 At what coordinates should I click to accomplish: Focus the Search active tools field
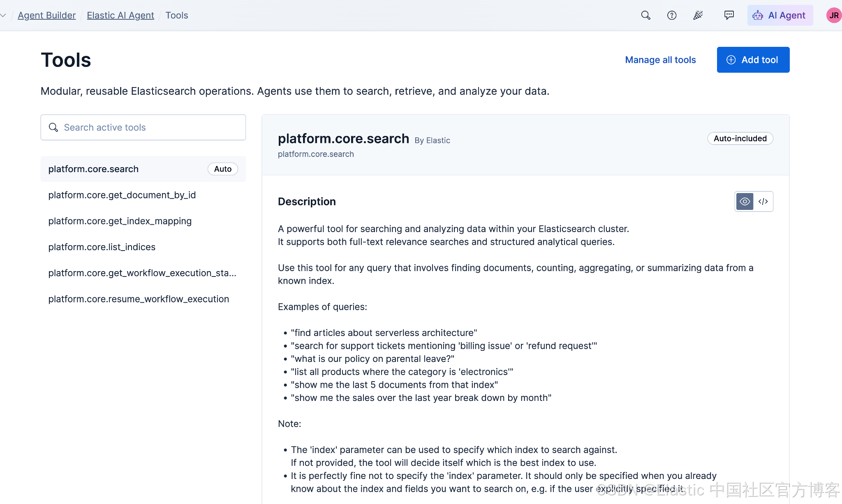tap(143, 127)
